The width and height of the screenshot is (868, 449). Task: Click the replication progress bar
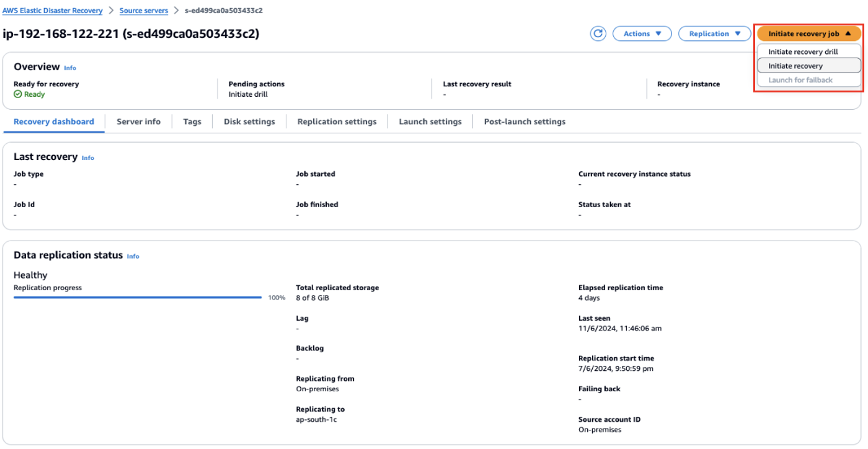click(138, 298)
